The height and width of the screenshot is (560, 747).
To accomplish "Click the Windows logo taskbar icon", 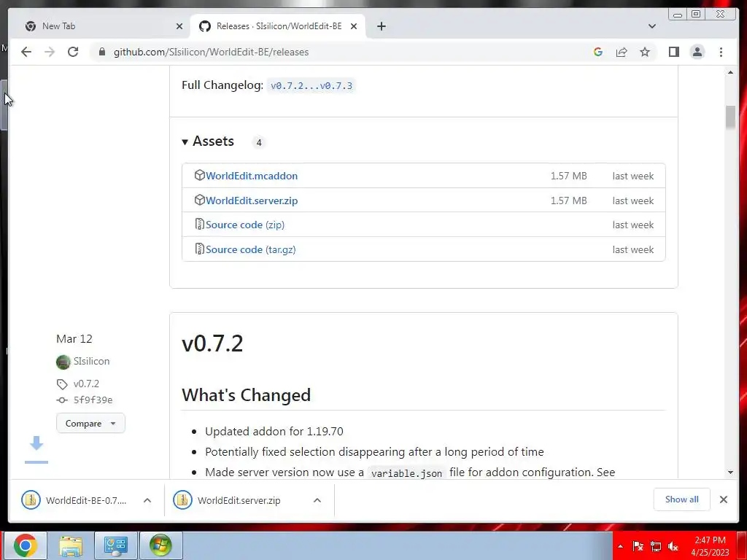I will point(160,545).
